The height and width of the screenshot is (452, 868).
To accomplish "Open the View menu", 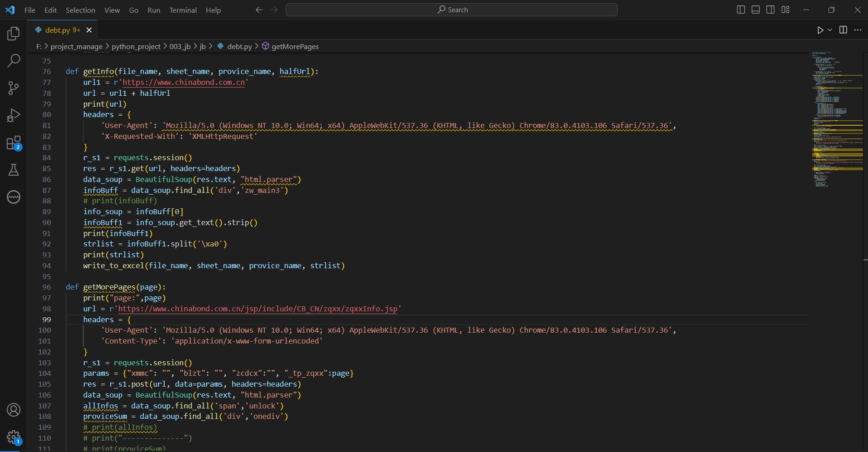I will pos(112,10).
